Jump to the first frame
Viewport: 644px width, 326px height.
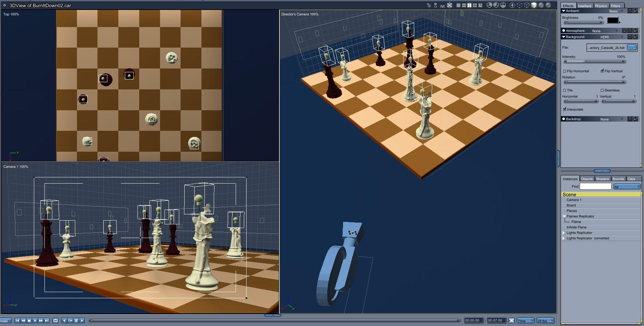click(x=17, y=321)
